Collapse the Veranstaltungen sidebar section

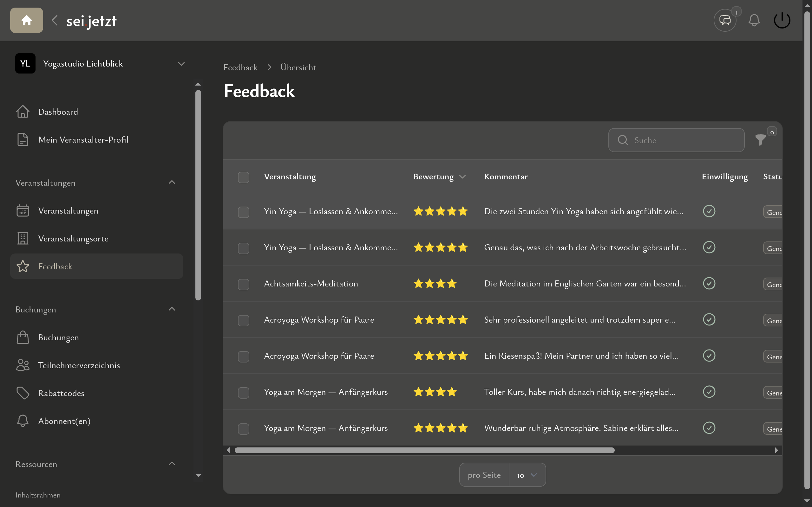tap(172, 183)
